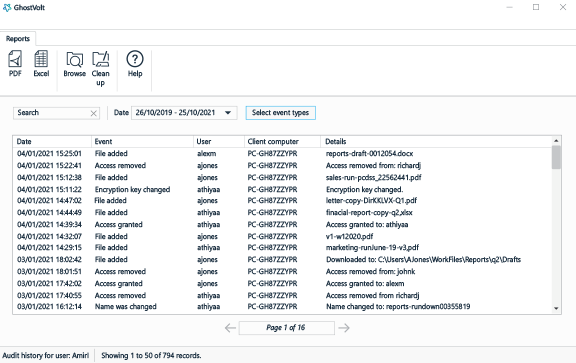Image resolution: width=576 pixels, height=363 pixels.
Task: Click 'letter-copy-DirKKLVX-Q1.pdf' entry
Action: click(371, 201)
